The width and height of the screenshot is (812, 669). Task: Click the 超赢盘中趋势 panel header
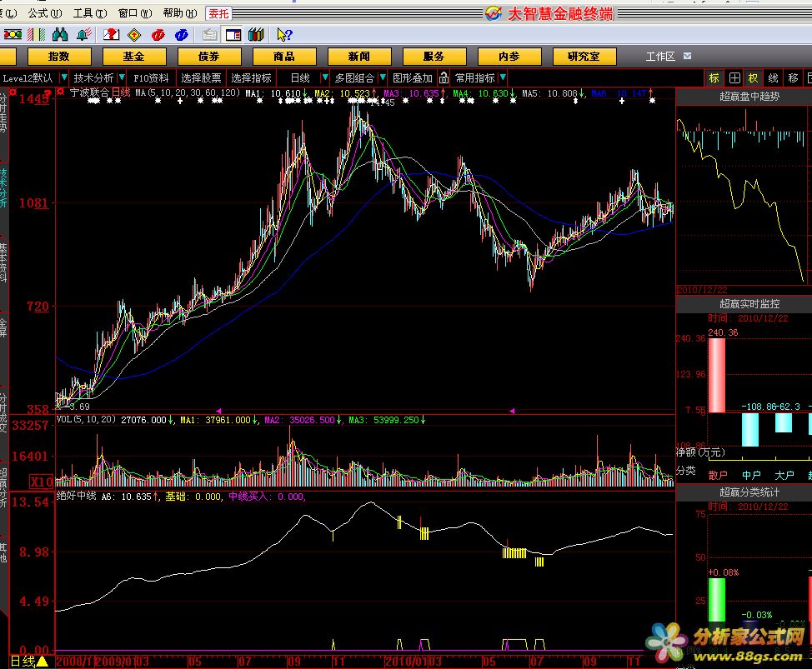point(749,97)
